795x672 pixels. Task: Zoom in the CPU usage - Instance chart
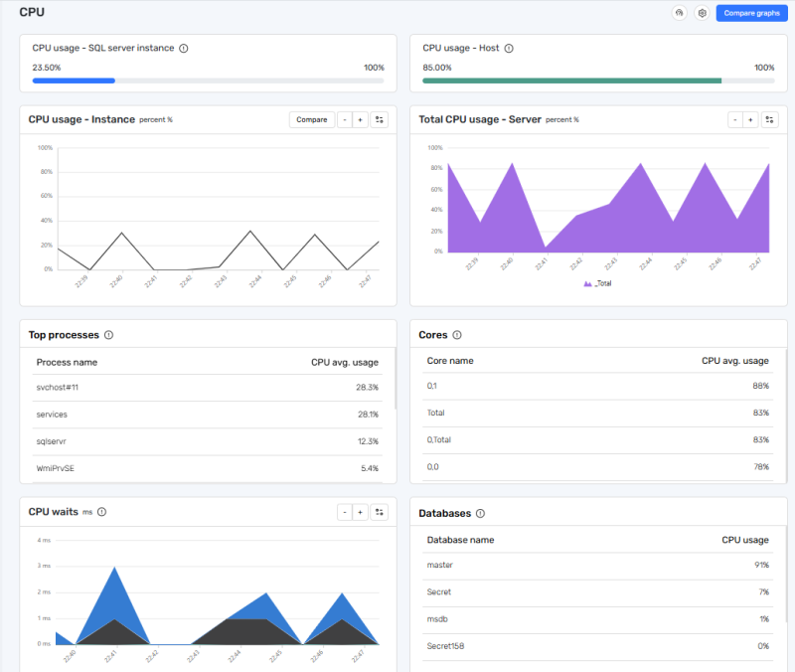(x=360, y=119)
